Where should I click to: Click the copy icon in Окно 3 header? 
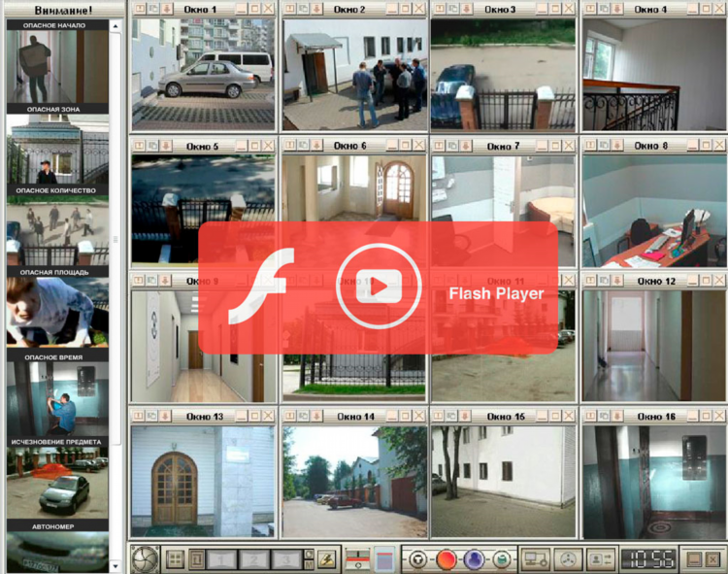tap(453, 9)
